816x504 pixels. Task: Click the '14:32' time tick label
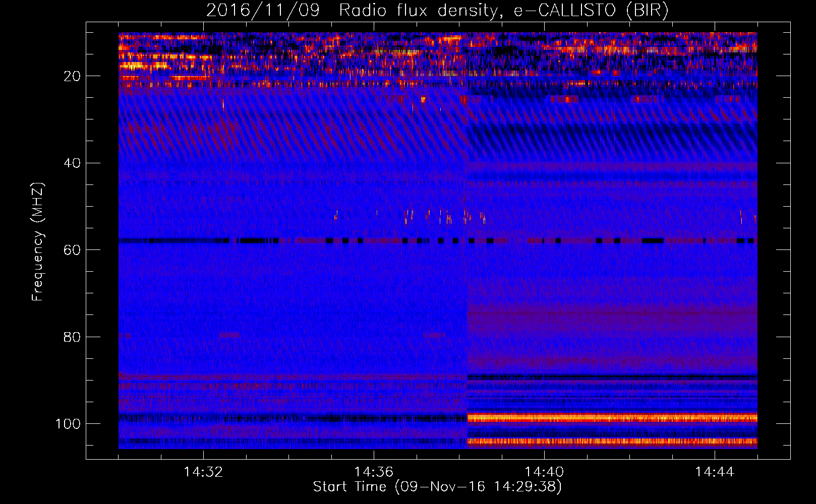pyautogui.click(x=203, y=472)
